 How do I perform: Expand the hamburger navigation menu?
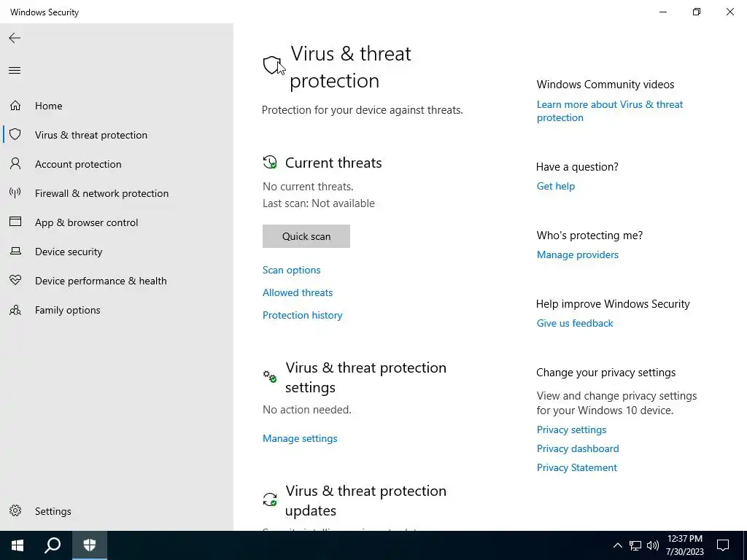(x=15, y=71)
